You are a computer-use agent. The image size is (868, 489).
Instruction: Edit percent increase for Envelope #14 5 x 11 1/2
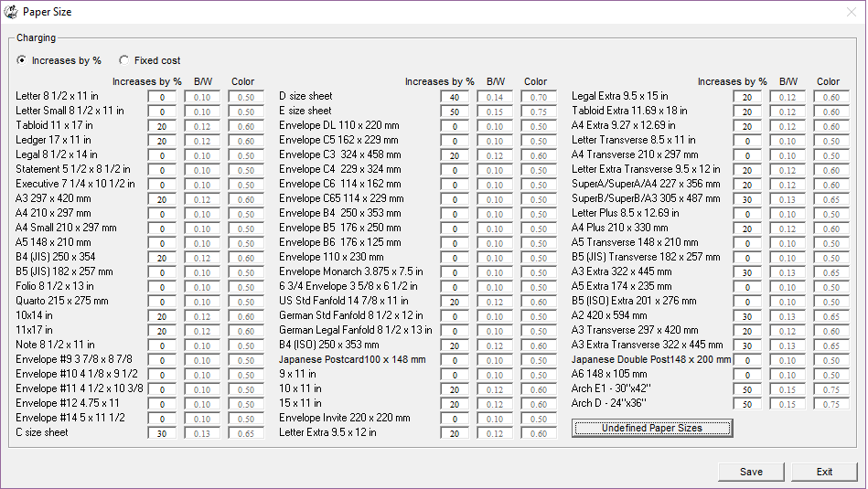coord(162,419)
